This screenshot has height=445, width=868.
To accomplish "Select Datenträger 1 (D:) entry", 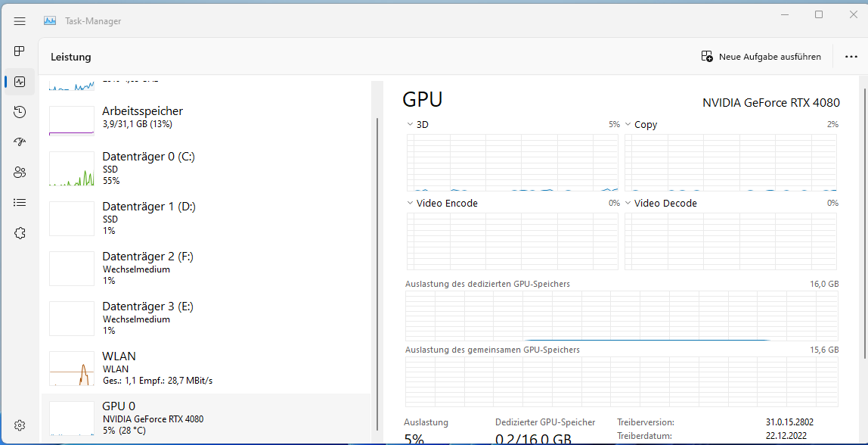I will (x=206, y=219).
